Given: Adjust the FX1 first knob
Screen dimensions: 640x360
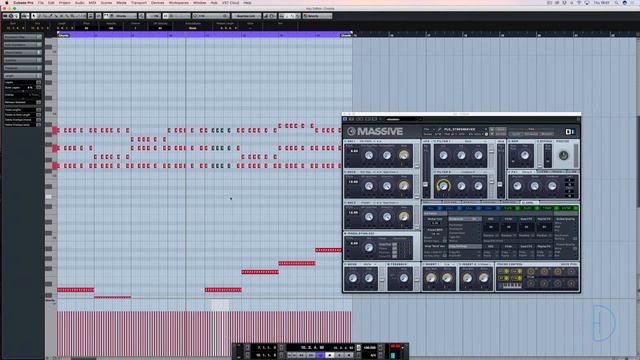Looking at the screenshot, I should point(517,186).
